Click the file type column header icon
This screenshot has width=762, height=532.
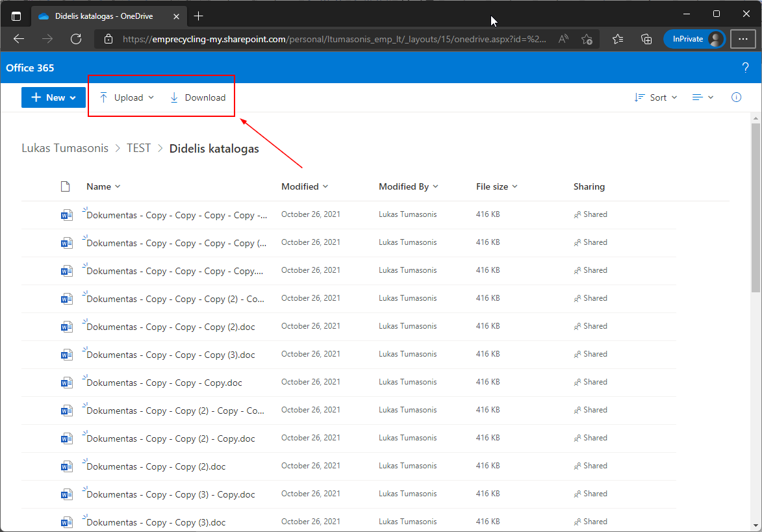[x=65, y=187]
